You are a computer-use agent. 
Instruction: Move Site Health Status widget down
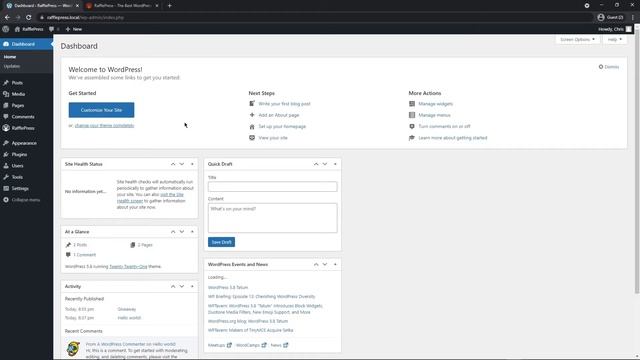(182, 164)
